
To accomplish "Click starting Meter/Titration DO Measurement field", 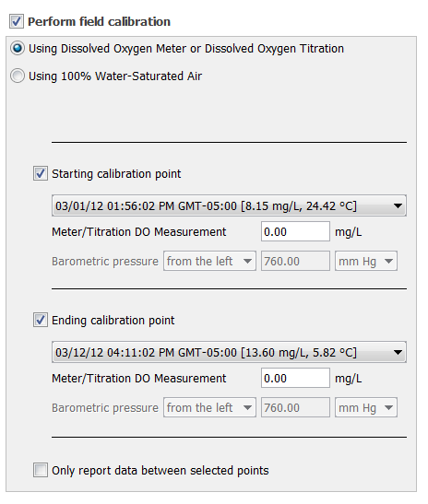I will pos(295,231).
